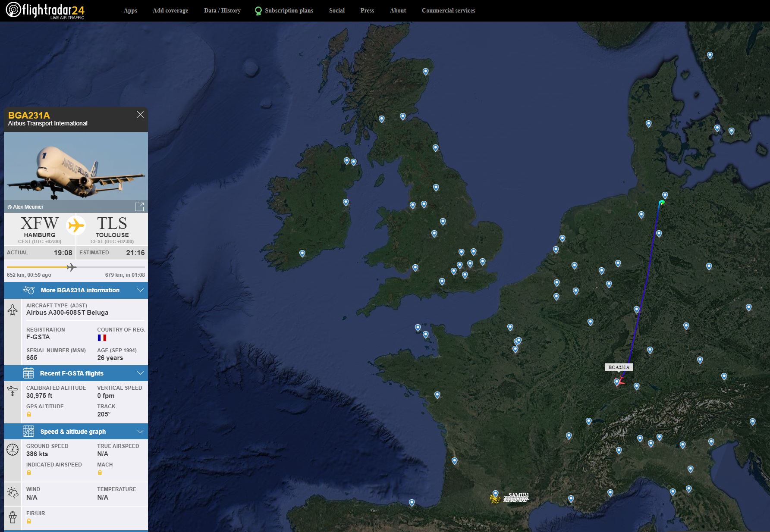Image resolution: width=770 pixels, height=532 pixels.
Task: Open the Social menu
Action: 336,10
